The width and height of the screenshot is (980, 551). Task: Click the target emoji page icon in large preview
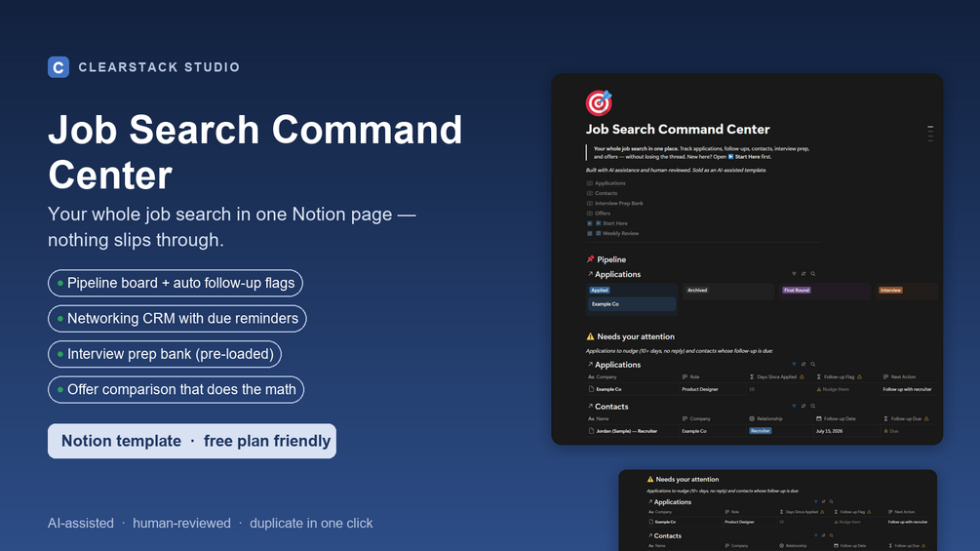(x=599, y=103)
